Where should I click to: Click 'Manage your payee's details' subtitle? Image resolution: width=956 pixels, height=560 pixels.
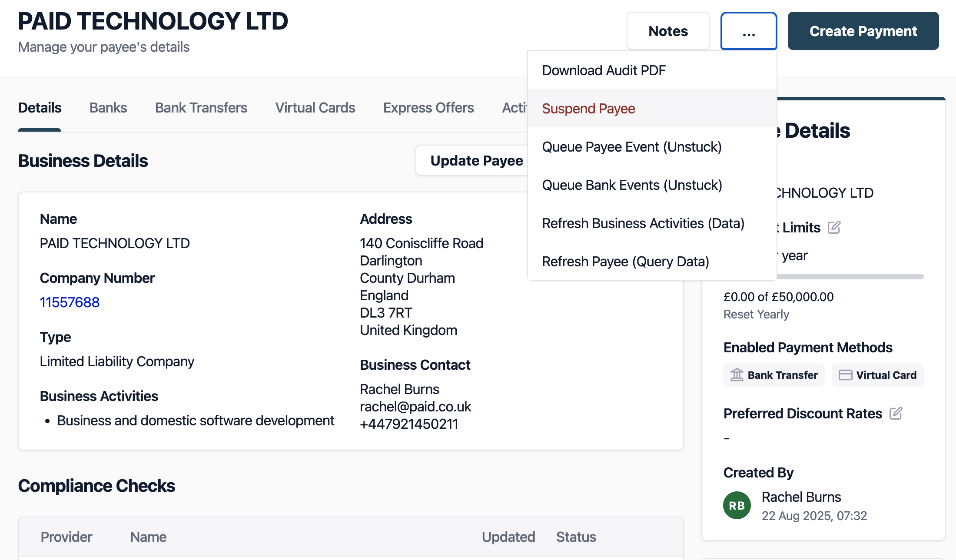point(104,47)
